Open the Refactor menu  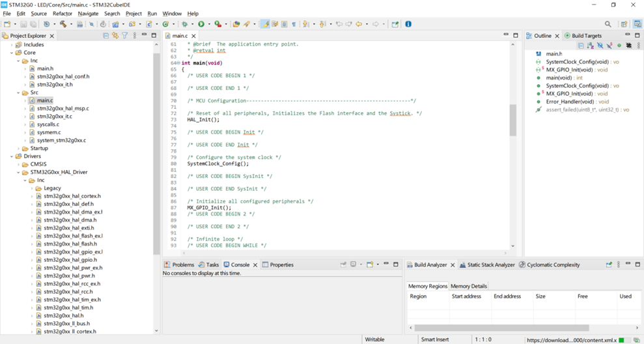[63, 14]
